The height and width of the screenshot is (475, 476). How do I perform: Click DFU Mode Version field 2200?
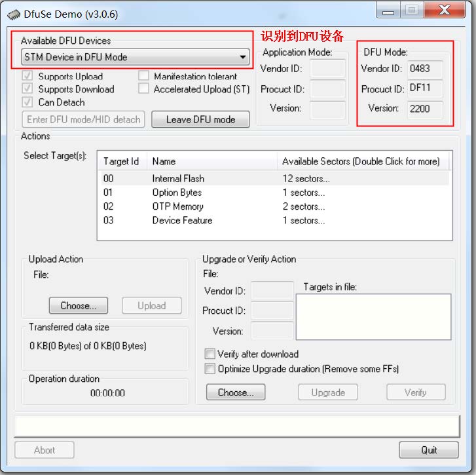[x=425, y=109]
